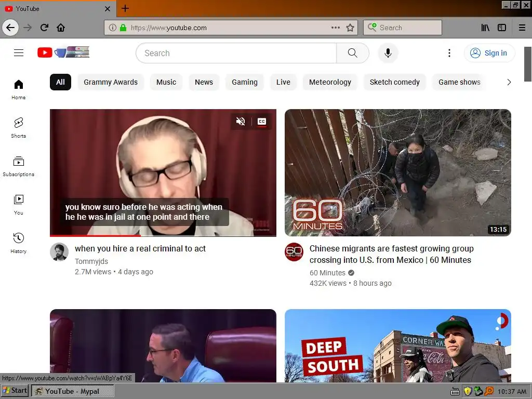Click the keyboard icon in system tray
This screenshot has height=399, width=532.
point(455,392)
